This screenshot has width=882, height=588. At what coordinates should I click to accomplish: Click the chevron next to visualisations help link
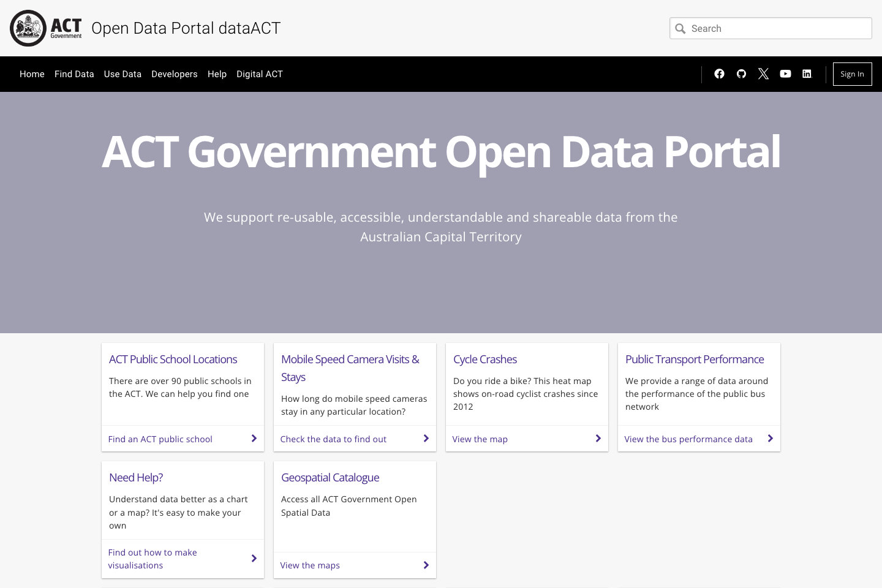tap(254, 558)
